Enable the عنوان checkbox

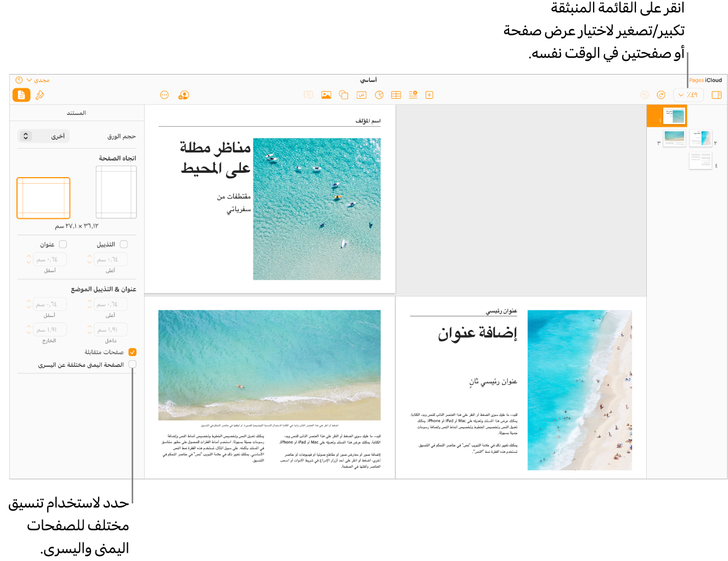(63, 244)
